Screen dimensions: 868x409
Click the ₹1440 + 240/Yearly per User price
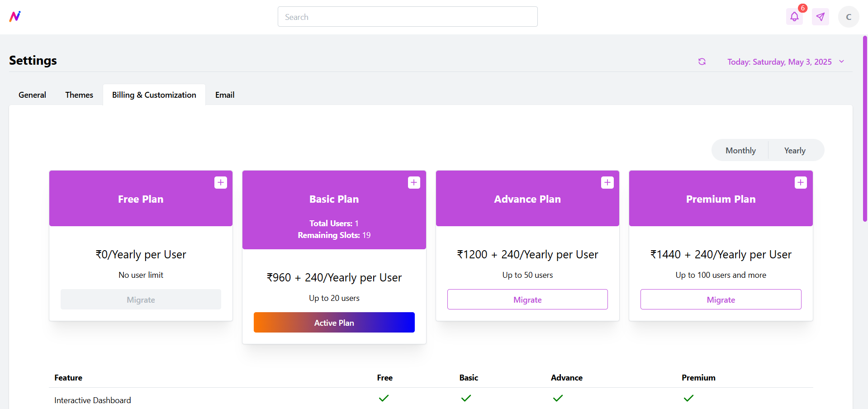coord(721,255)
